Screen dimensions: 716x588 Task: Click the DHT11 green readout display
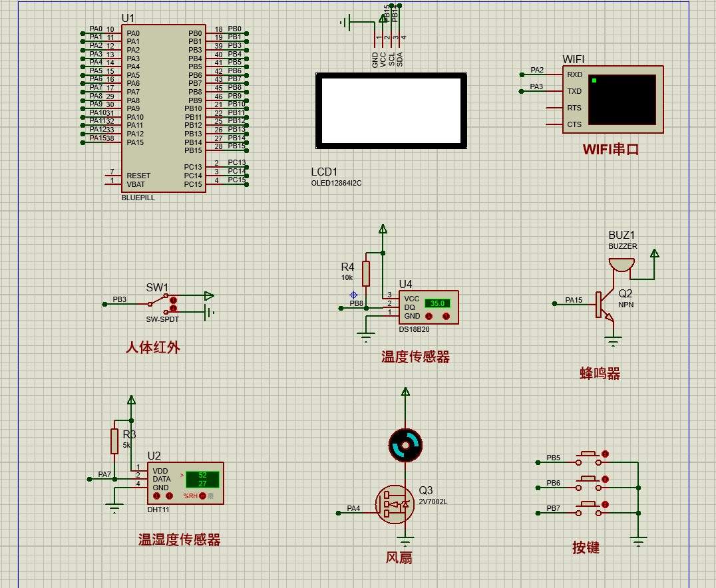coord(202,480)
